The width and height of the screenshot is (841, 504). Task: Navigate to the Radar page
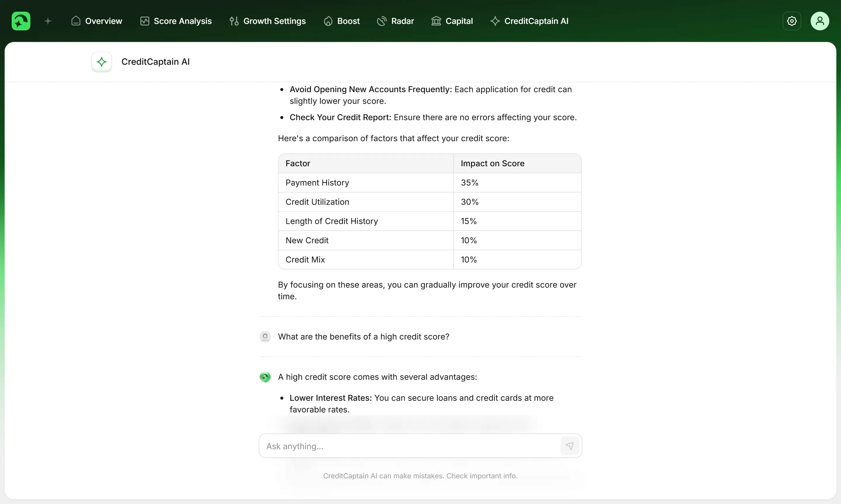pos(395,21)
